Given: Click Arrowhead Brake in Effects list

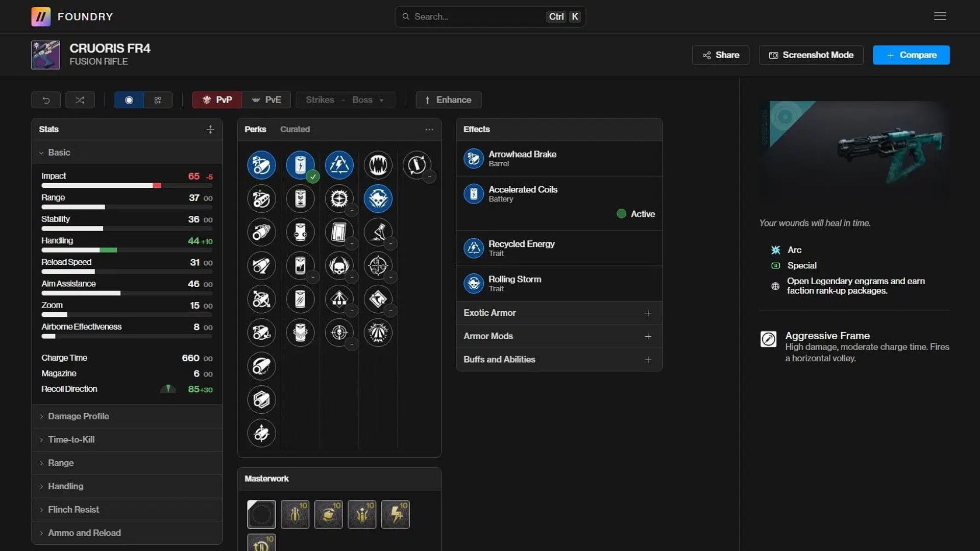Looking at the screenshot, I should click(559, 159).
